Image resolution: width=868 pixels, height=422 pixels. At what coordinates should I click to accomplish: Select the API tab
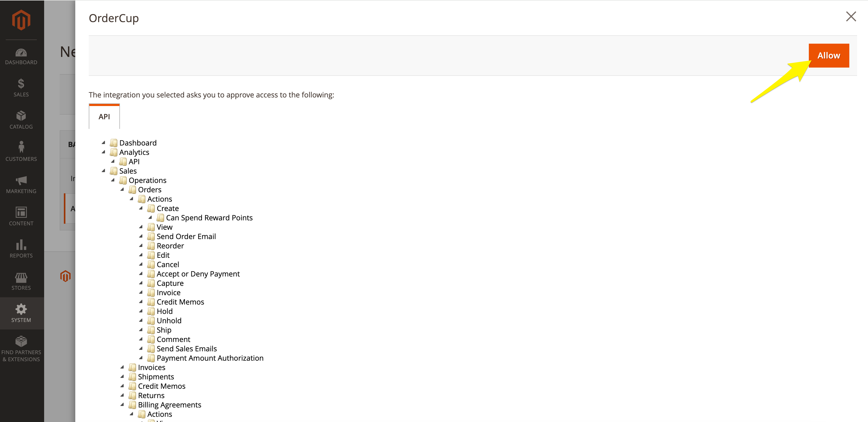[104, 117]
